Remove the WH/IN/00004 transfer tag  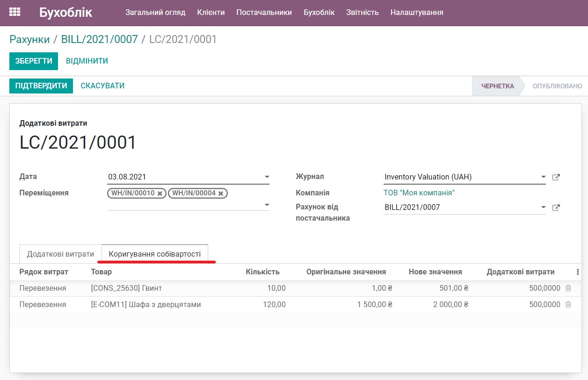pyautogui.click(x=221, y=193)
